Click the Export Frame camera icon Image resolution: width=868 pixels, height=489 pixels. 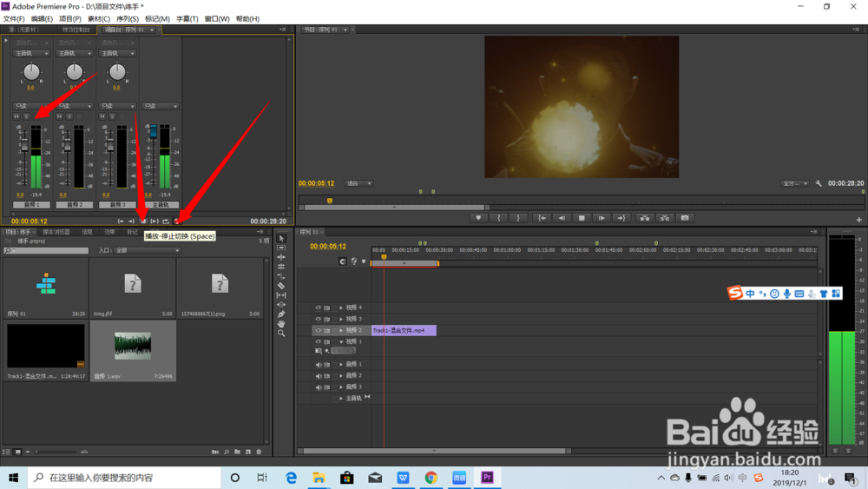[685, 218]
